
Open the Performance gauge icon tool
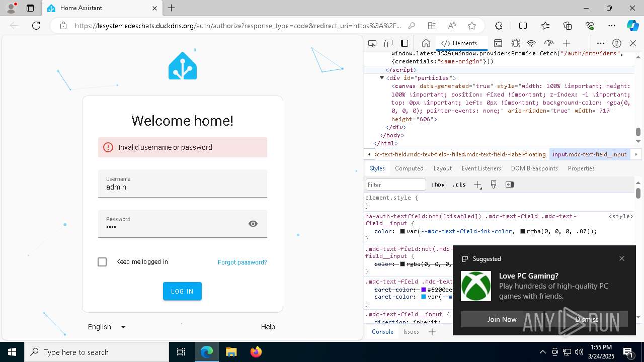(549, 43)
